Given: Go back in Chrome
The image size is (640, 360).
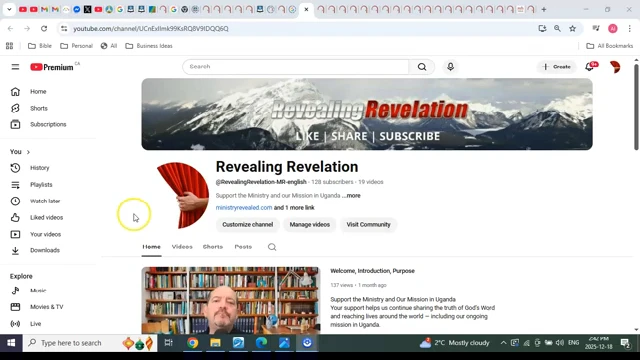Looking at the screenshot, I should (10, 28).
